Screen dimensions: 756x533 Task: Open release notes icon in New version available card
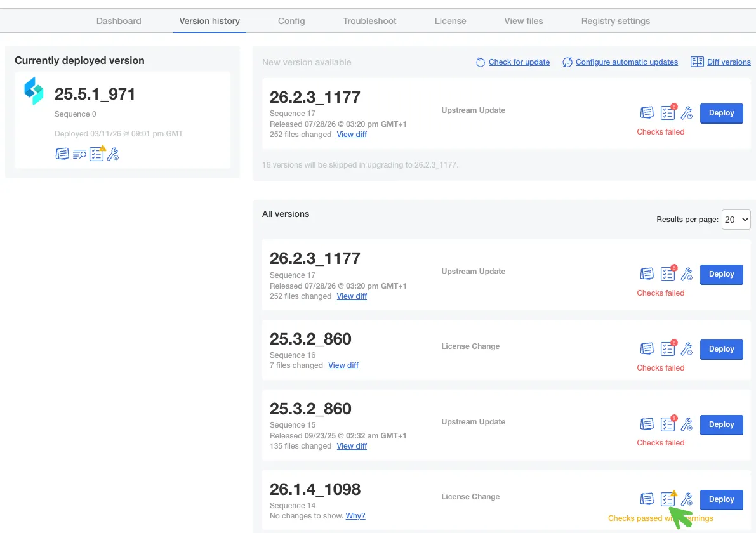pyautogui.click(x=647, y=113)
